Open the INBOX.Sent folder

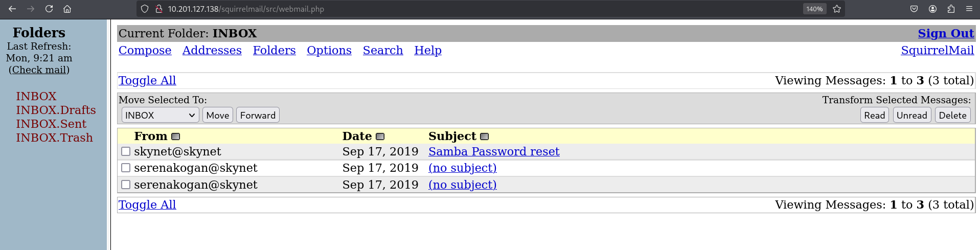[51, 124]
